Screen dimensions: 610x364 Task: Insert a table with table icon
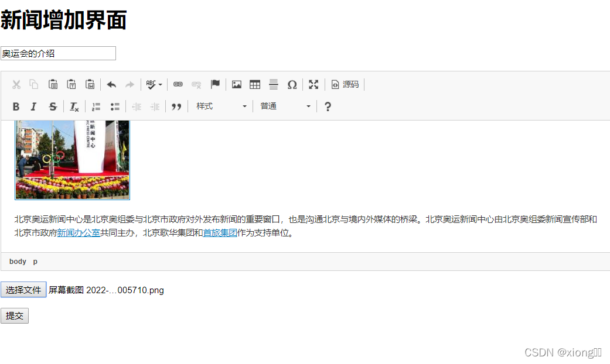(255, 84)
